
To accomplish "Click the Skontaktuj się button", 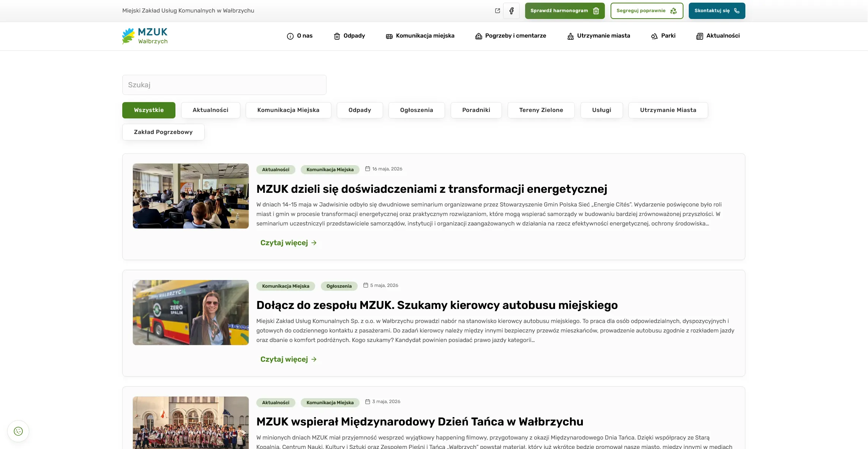I will [717, 11].
